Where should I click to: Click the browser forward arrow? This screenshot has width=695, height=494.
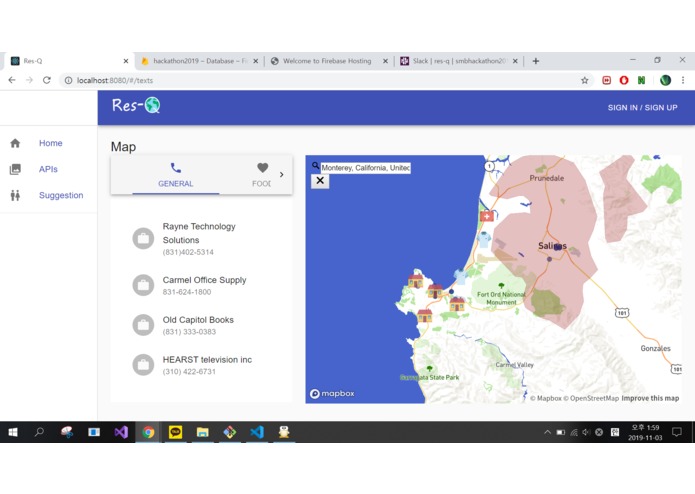coord(29,80)
